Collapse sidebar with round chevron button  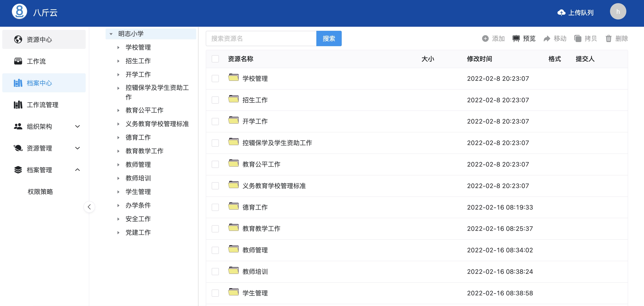pos(89,207)
